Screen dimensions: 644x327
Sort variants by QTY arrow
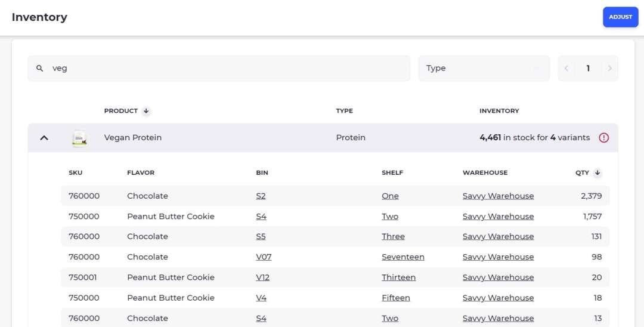(x=597, y=172)
